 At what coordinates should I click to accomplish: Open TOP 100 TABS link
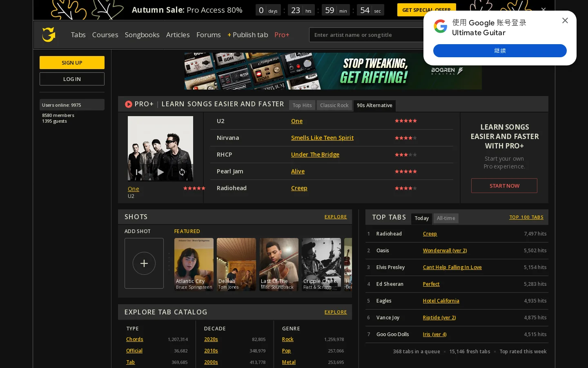[526, 217]
